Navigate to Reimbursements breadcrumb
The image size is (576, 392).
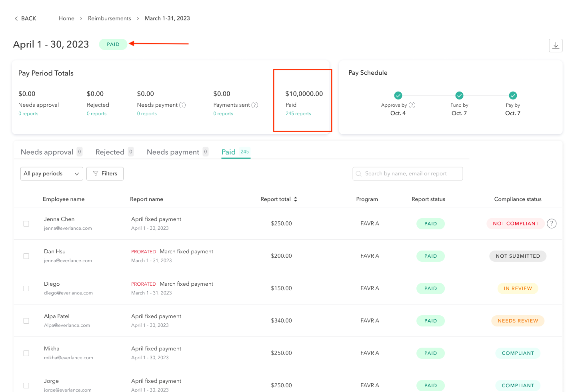pyautogui.click(x=109, y=18)
